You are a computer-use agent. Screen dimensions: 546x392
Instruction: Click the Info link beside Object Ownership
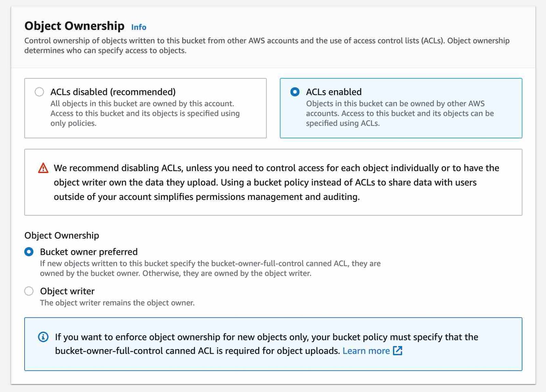pyautogui.click(x=139, y=27)
